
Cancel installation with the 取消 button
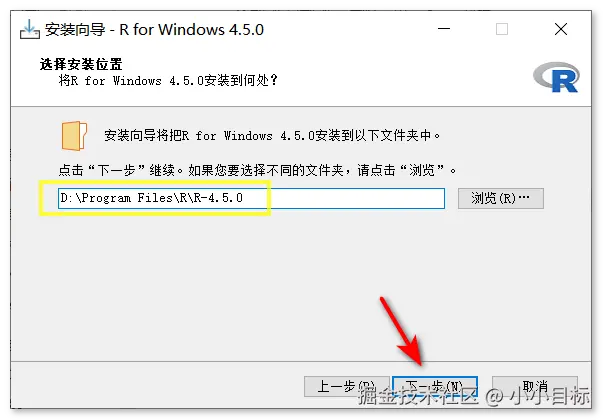[x=535, y=386]
